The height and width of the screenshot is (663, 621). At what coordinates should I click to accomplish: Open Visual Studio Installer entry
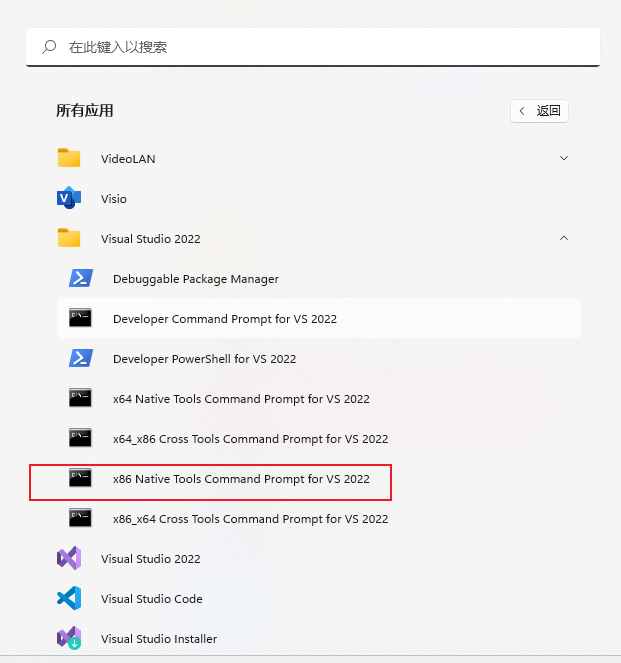tap(159, 639)
